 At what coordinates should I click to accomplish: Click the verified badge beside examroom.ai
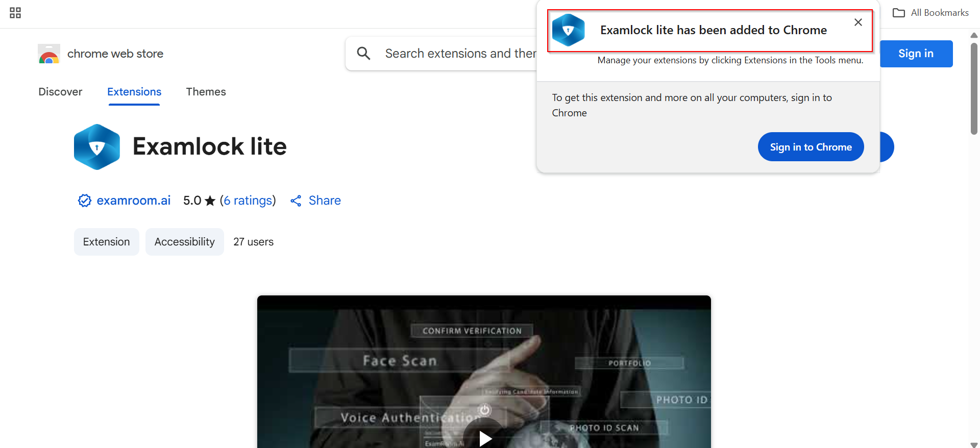pyautogui.click(x=84, y=201)
